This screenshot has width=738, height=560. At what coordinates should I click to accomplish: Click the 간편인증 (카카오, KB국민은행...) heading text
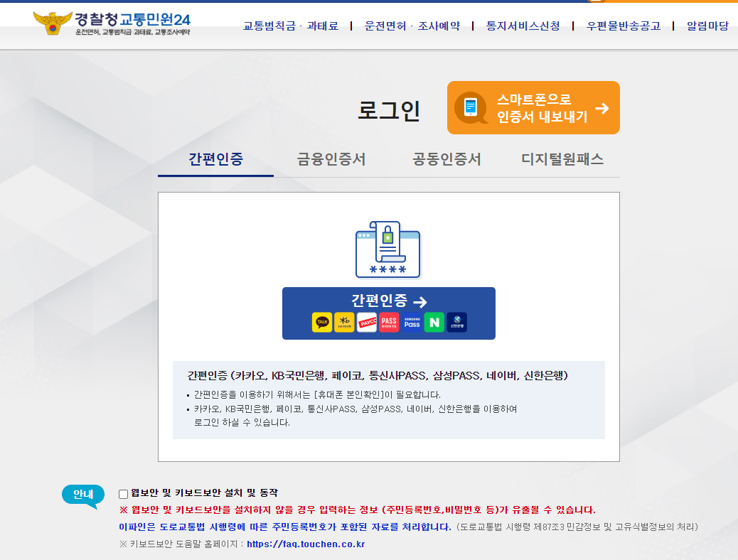[x=378, y=375]
